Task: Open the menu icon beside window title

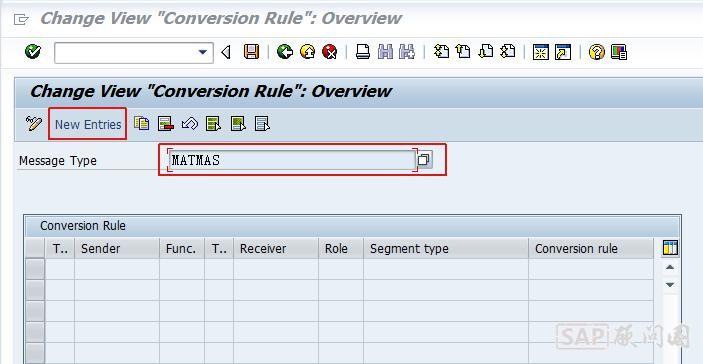Action: 21,19
